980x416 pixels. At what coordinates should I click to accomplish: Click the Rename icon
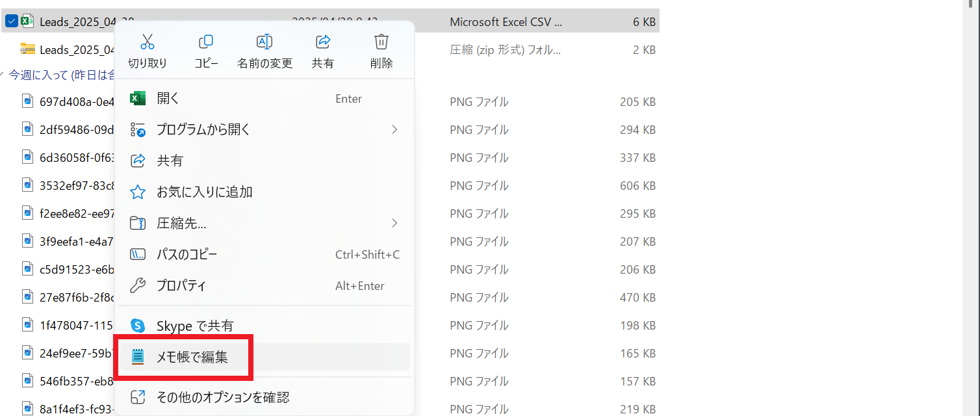point(264,42)
